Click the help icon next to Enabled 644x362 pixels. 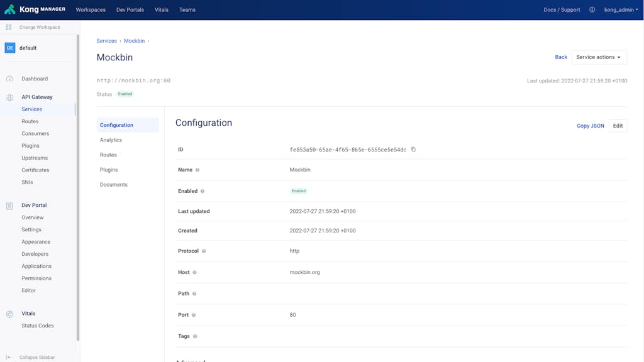(203, 191)
